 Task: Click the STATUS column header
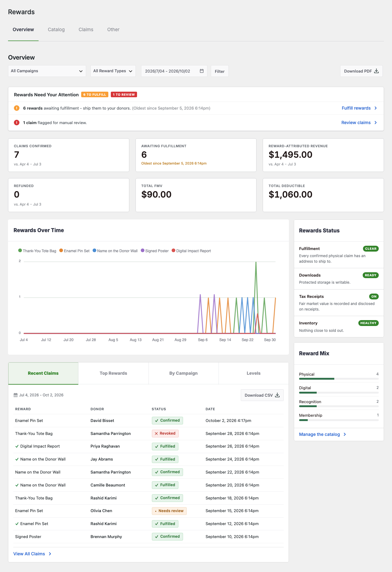[x=159, y=409]
